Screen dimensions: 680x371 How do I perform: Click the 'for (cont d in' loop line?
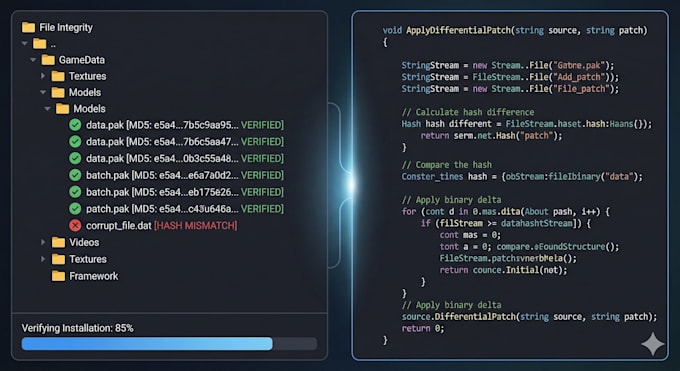coord(506,212)
